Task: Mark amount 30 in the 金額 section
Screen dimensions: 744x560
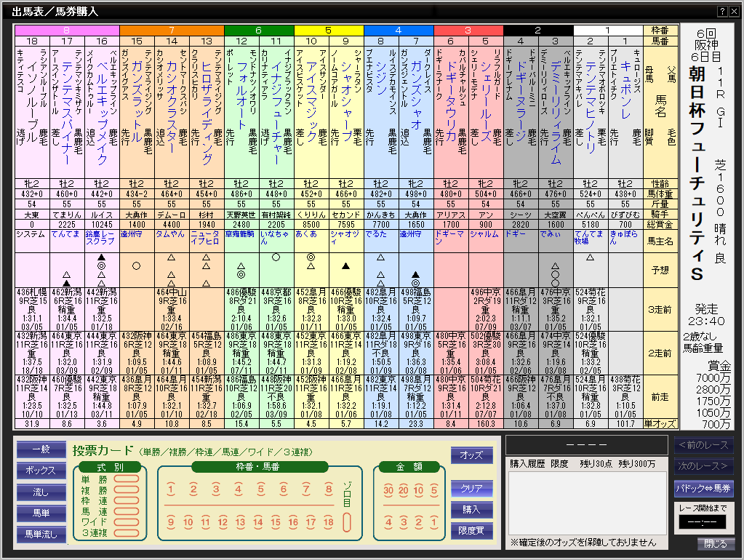Action: (388, 491)
